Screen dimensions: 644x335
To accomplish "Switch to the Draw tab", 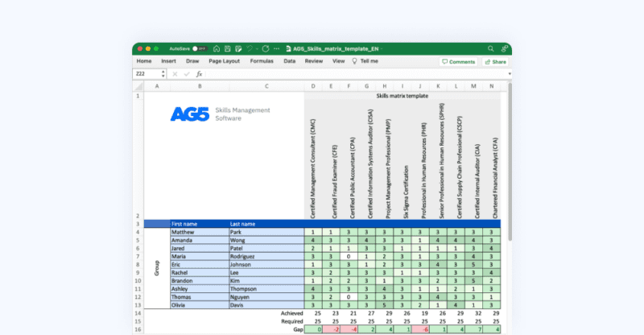I will (192, 61).
